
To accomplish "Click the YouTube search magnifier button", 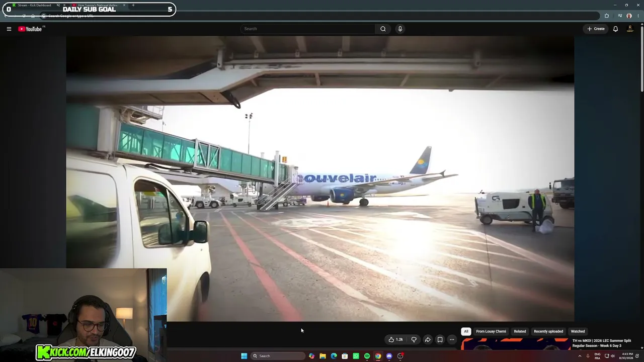I will coord(383,29).
